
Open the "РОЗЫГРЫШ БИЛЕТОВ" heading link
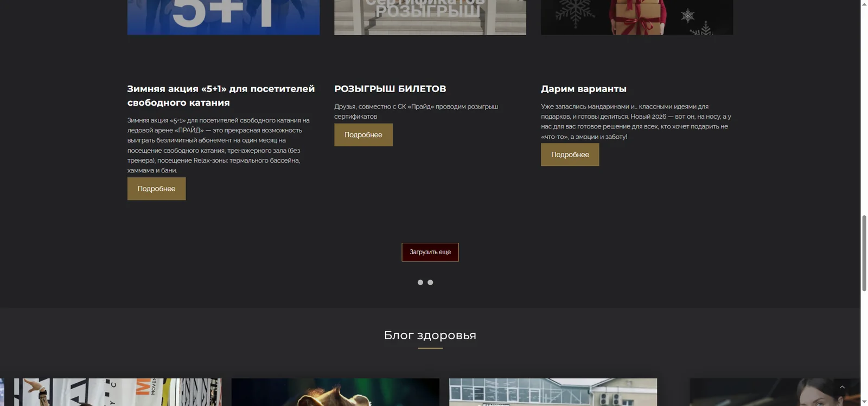point(390,88)
